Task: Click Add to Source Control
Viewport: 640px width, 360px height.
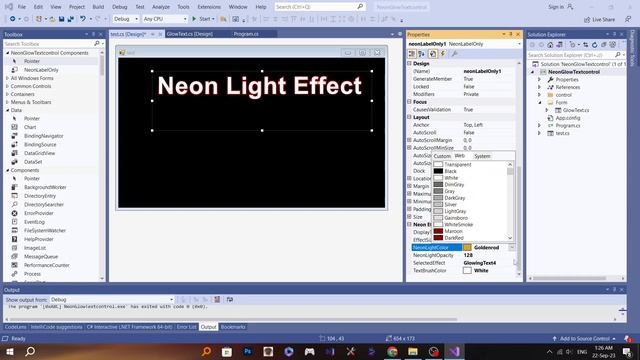Action: click(x=584, y=338)
